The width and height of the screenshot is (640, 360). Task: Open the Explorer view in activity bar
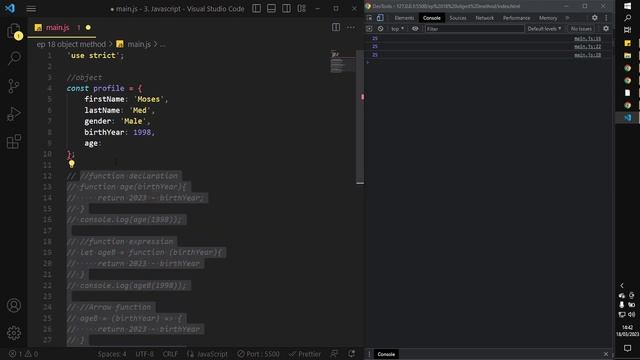coord(14,31)
